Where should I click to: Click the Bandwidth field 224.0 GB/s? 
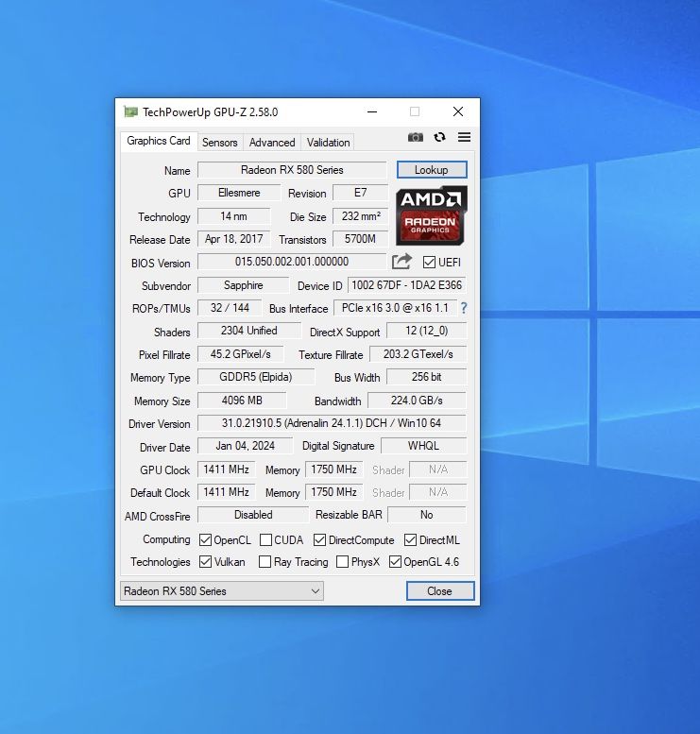417,401
